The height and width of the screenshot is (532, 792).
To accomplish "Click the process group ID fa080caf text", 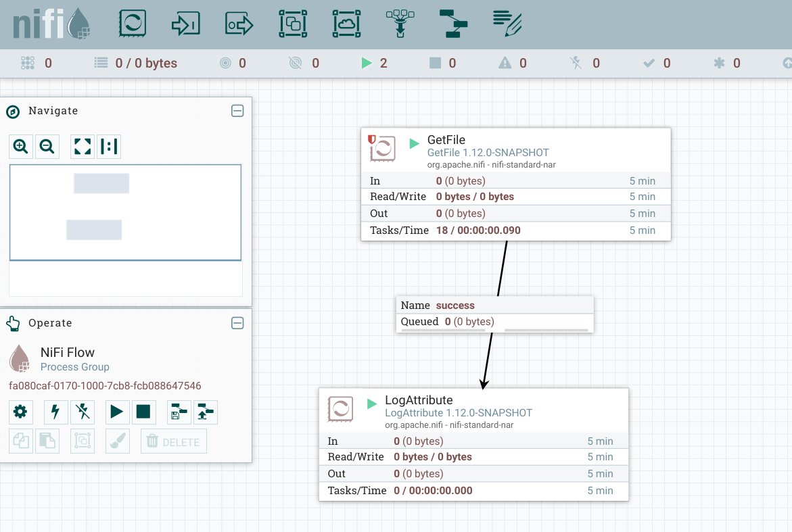I will [x=105, y=385].
